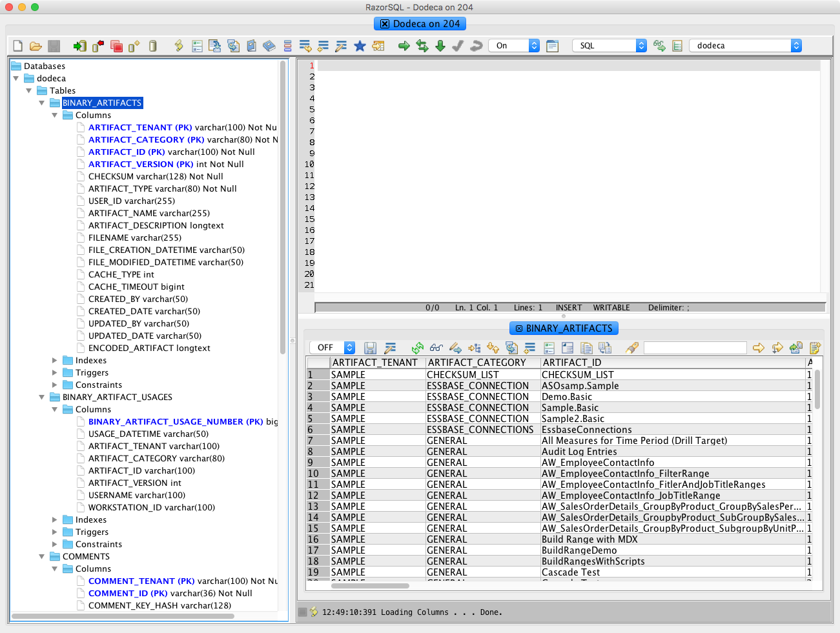
Task: Click the green down arrow toolbar icon
Action: point(440,46)
